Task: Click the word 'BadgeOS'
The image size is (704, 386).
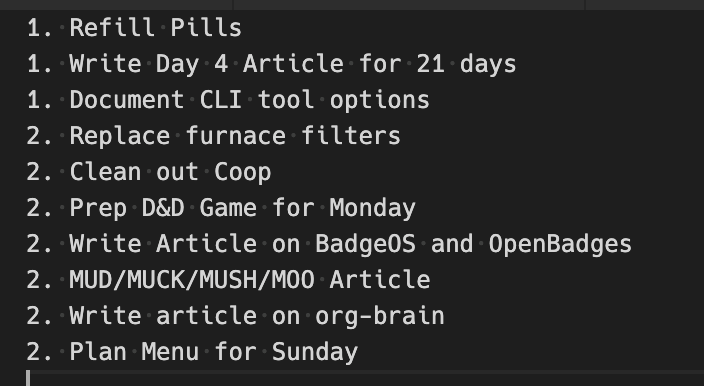Action: pos(365,244)
